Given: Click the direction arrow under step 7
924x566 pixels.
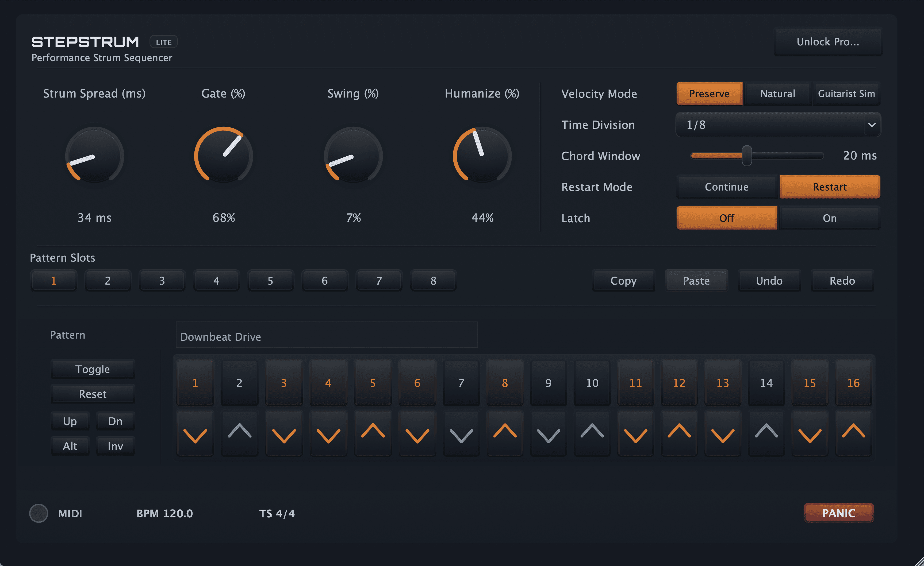Looking at the screenshot, I should 461,433.
